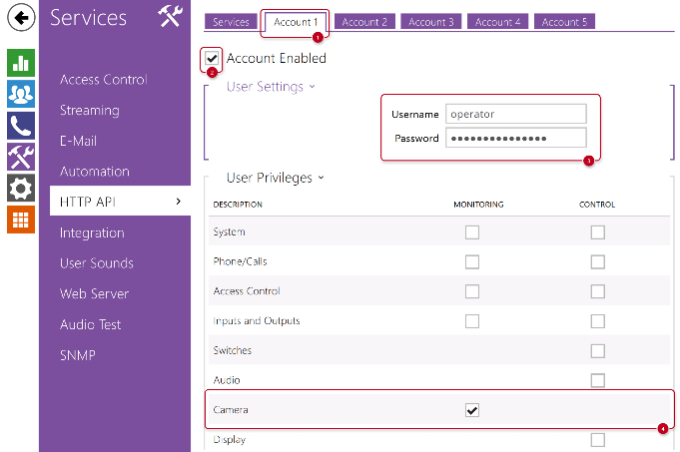Click the wrench icon beside Services title
This screenshot has width=680, height=452.
point(168,16)
